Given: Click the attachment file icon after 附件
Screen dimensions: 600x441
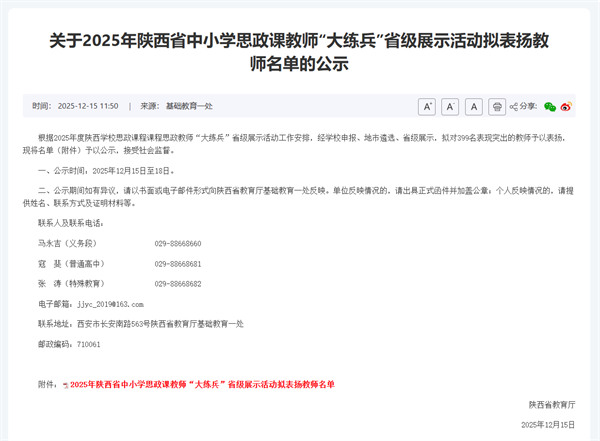Looking at the screenshot, I should click(66, 384).
